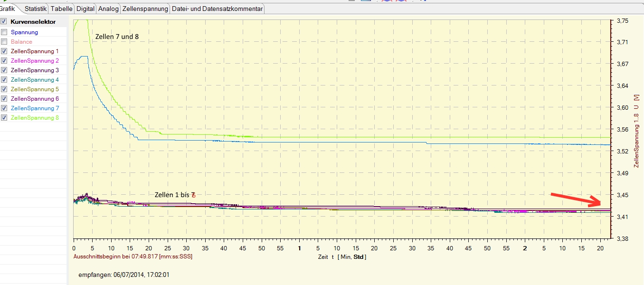The width and height of the screenshot is (644, 285).
Task: Open the Statistik tab
Action: [36, 9]
